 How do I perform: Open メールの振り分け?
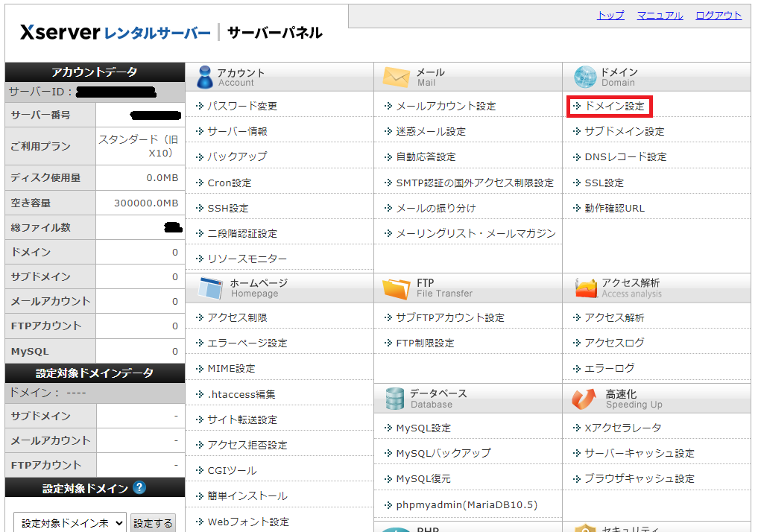pos(436,208)
